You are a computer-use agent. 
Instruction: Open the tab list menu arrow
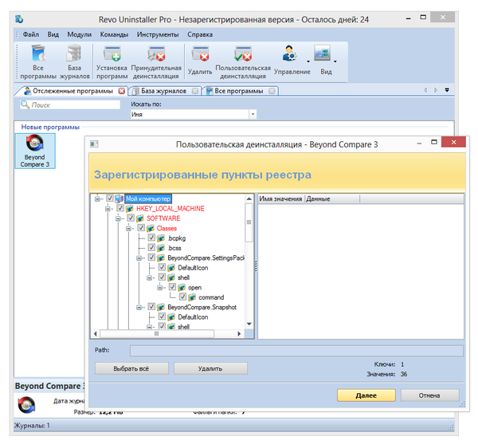pyautogui.click(x=447, y=90)
